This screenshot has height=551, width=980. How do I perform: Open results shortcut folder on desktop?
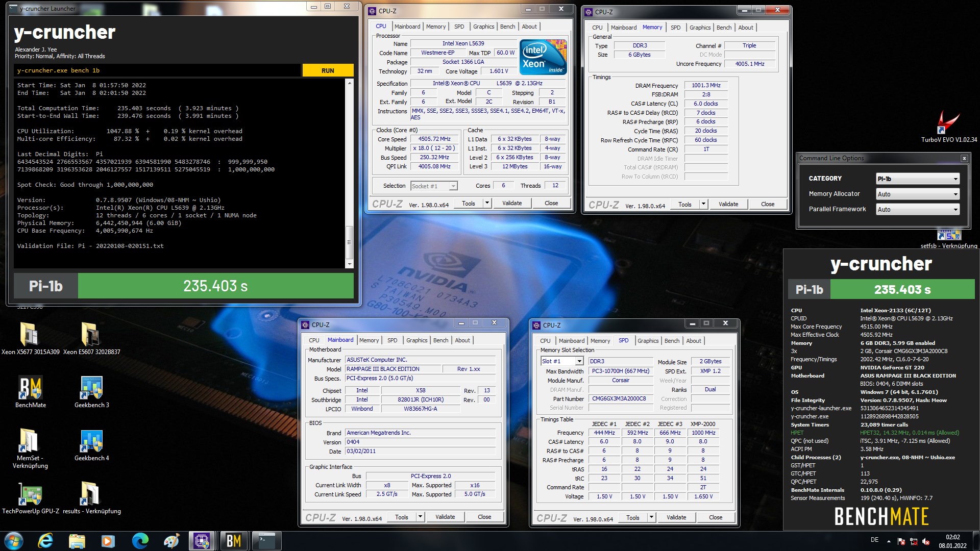point(92,498)
